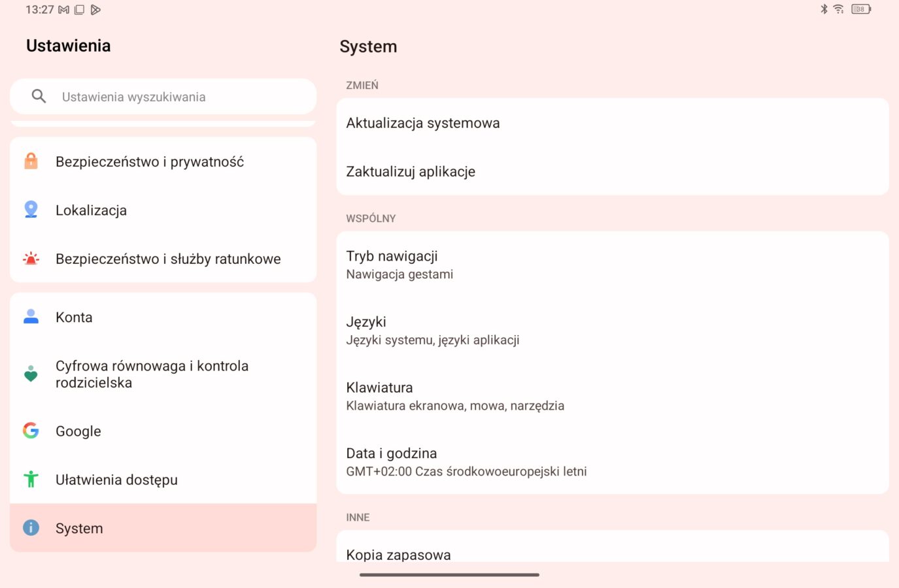
Task: Select Ułatwienia dostępu in sidebar
Action: point(163,480)
